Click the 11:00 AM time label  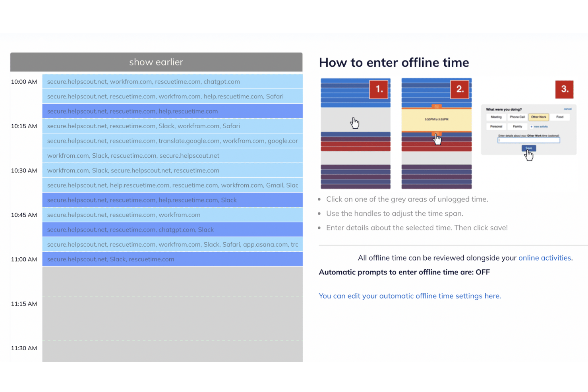click(24, 259)
